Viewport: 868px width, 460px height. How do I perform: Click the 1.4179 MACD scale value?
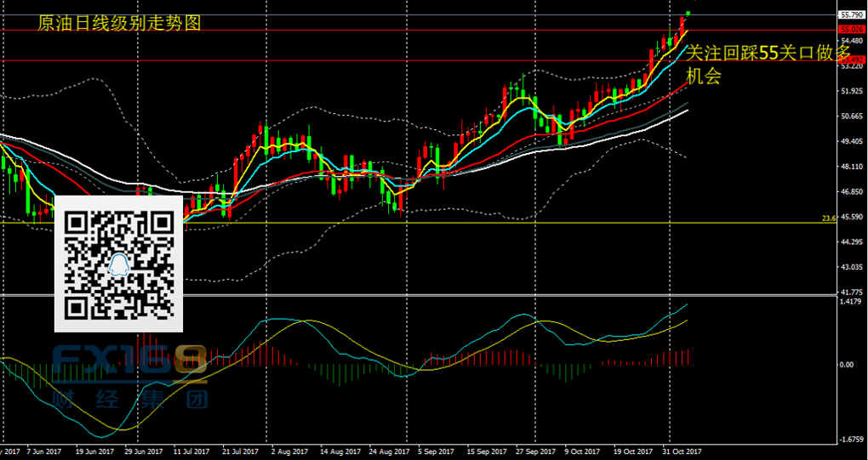tap(851, 302)
